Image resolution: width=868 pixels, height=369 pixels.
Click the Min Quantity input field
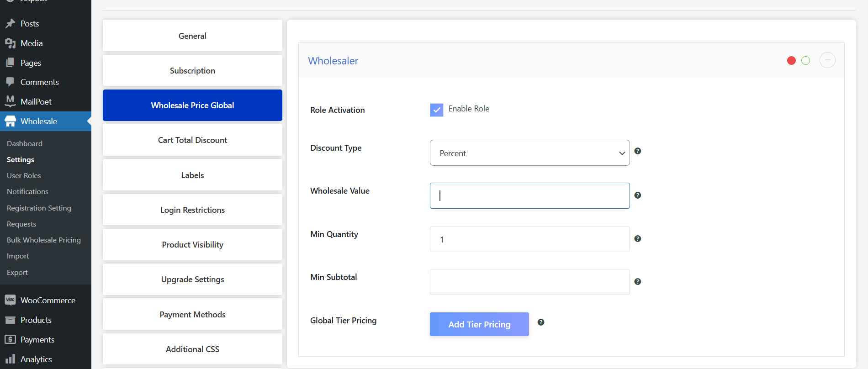point(530,239)
